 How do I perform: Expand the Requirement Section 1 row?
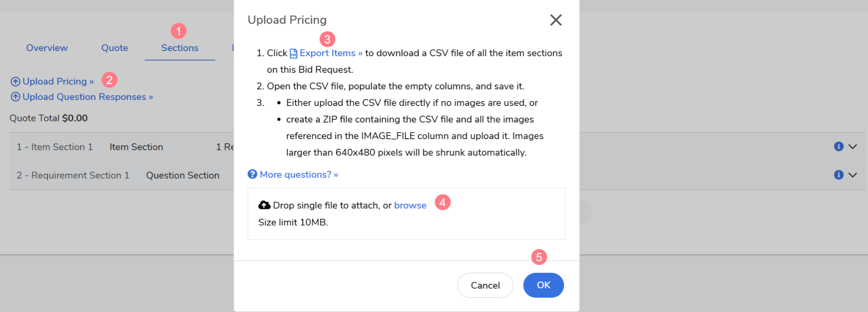point(853,175)
